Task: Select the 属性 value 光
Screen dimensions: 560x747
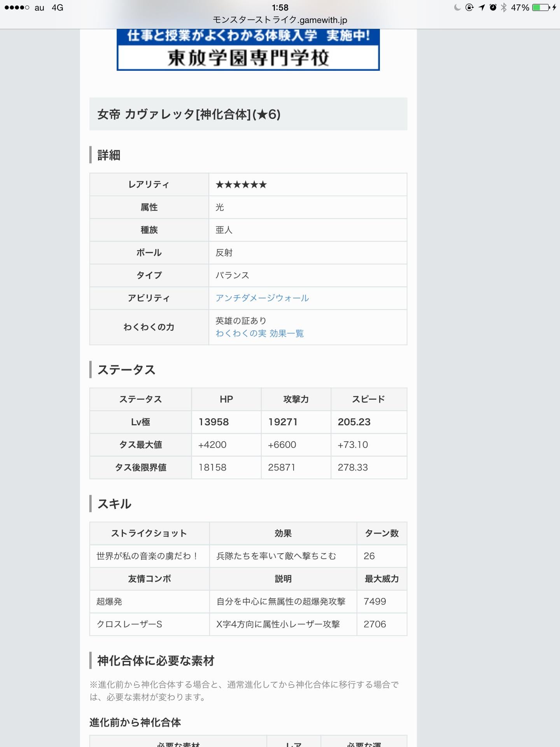Action: (x=220, y=207)
